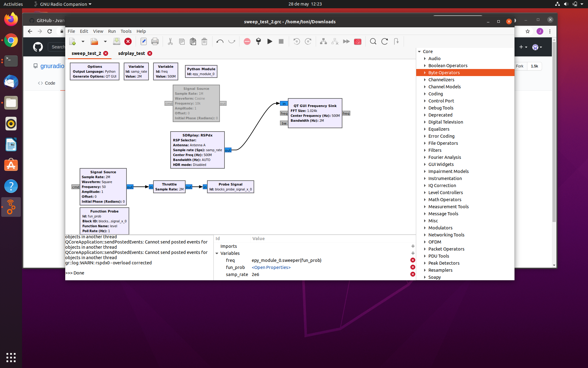This screenshot has width=588, height=368.
Task: Print the flowgraph using the printer icon
Action: click(x=155, y=41)
